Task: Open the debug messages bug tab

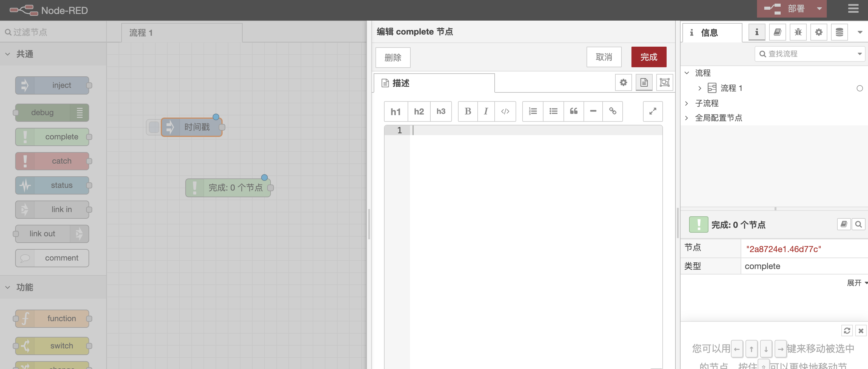Action: pyautogui.click(x=798, y=32)
